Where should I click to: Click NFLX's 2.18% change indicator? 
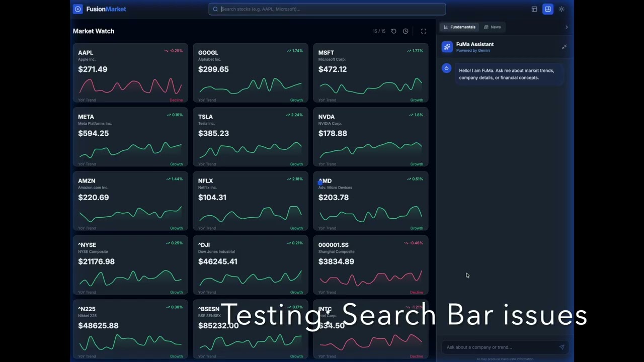tap(294, 179)
